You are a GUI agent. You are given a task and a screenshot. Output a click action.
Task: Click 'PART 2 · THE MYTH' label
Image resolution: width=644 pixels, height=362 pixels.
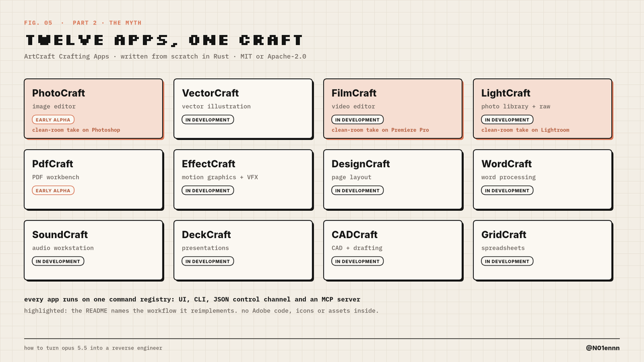coord(107,23)
